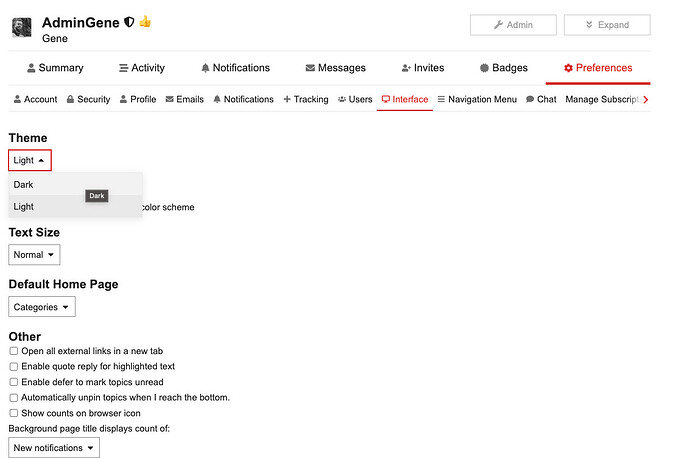Select the Preferences tab

point(598,68)
